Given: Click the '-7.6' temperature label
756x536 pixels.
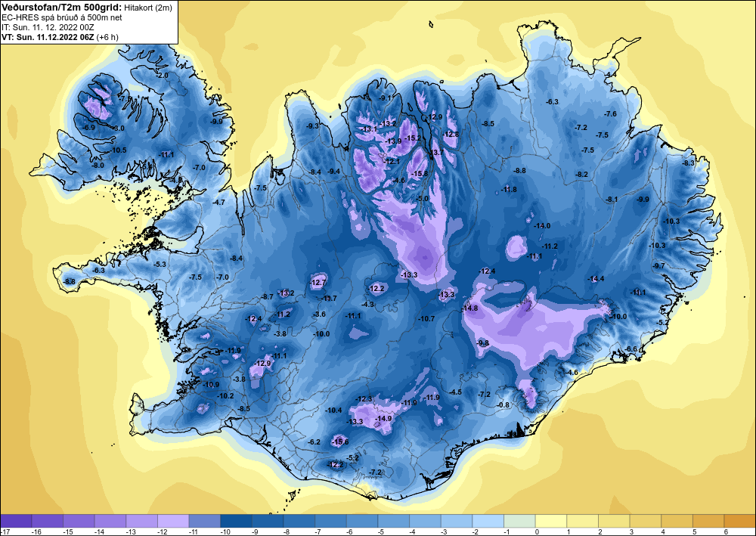Looking at the screenshot, I should (610, 113).
